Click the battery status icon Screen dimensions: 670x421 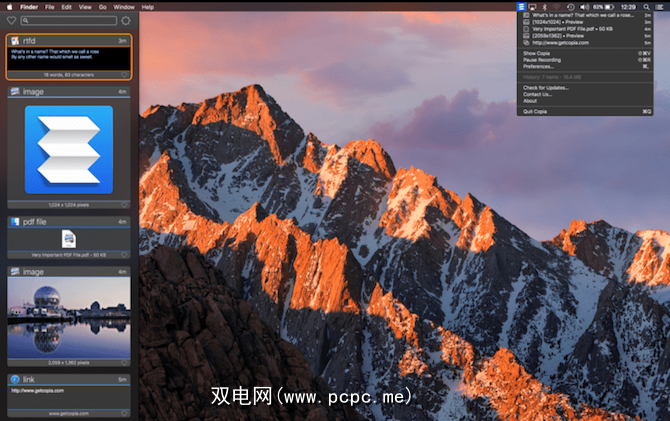click(609, 7)
